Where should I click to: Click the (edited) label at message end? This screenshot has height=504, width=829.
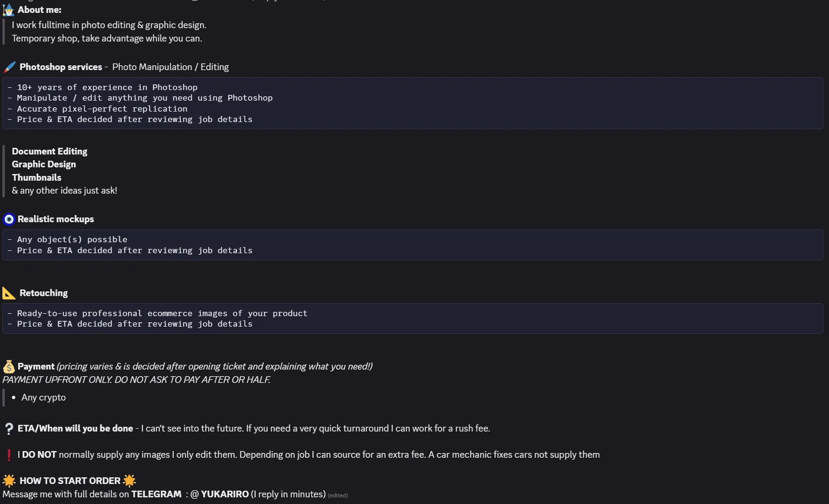click(x=338, y=495)
